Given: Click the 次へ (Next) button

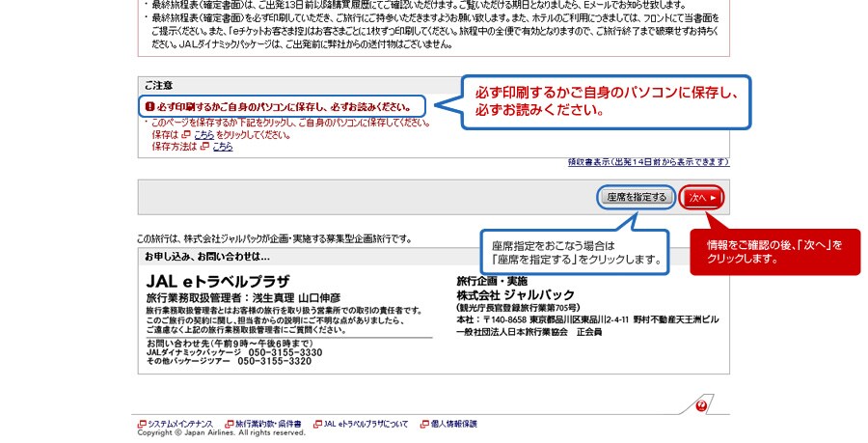Looking at the screenshot, I should pyautogui.click(x=700, y=197).
